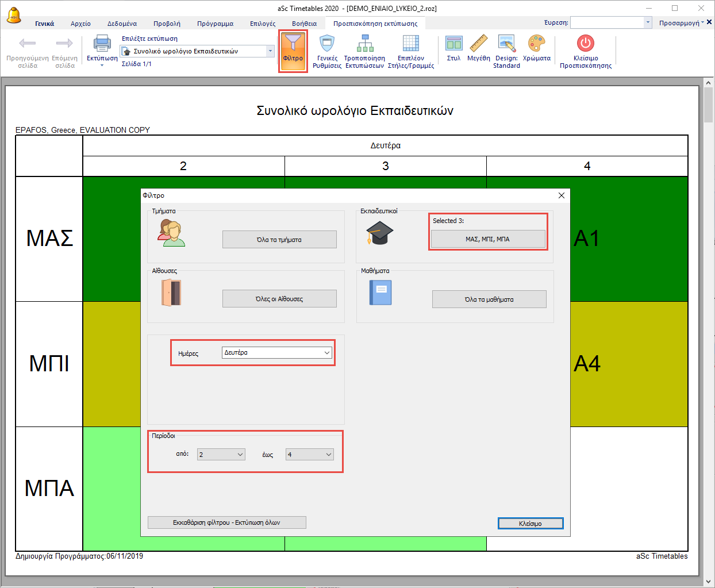The height and width of the screenshot is (588, 715).
Task: Click Κλείσιμο Προεπισκόπησης power icon
Action: 585,44
